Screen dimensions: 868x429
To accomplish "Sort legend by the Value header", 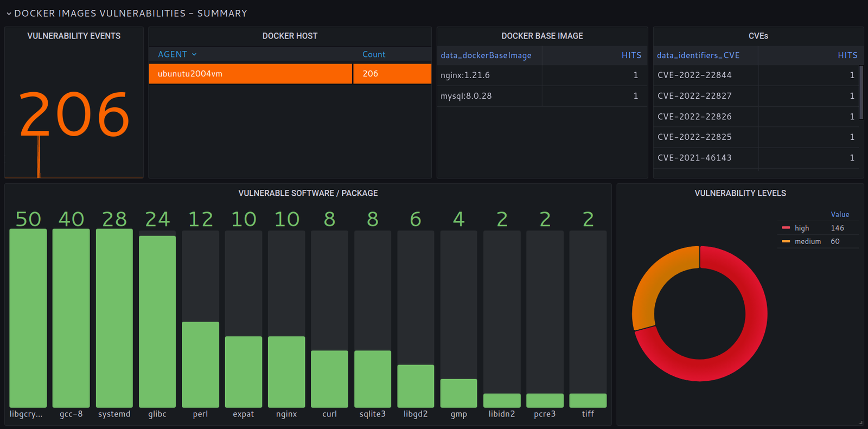I will tap(840, 214).
